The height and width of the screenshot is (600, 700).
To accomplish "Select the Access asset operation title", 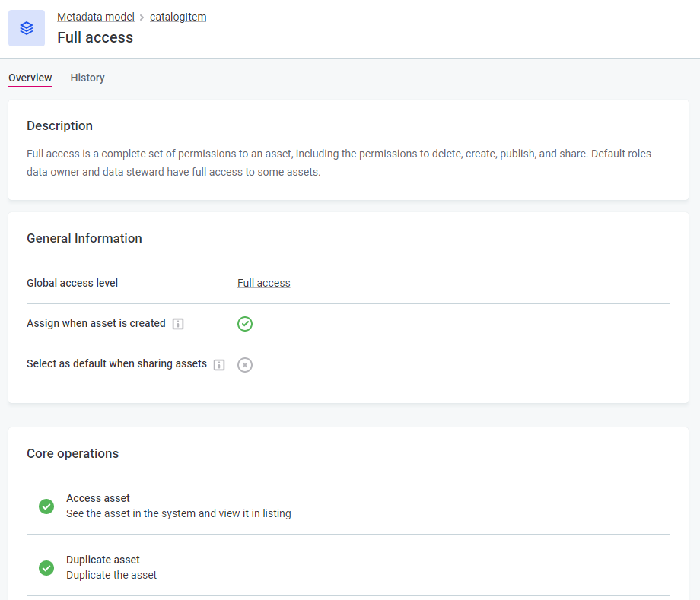I will tap(98, 498).
